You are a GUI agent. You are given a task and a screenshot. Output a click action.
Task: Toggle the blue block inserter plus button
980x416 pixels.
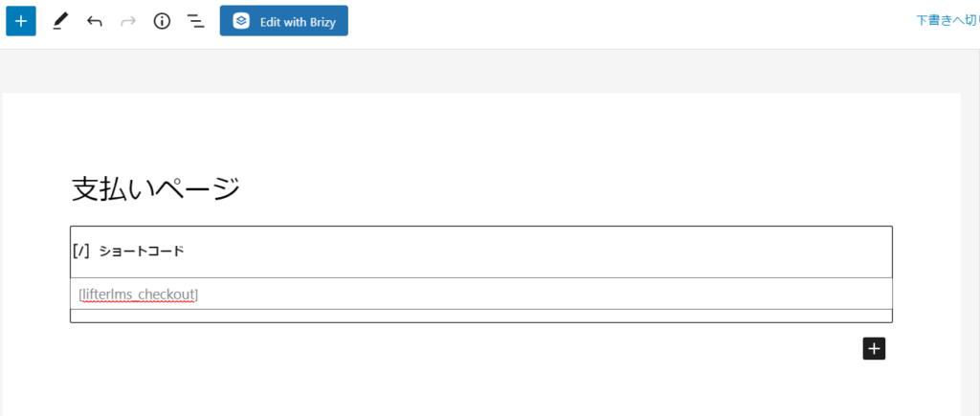point(21,21)
